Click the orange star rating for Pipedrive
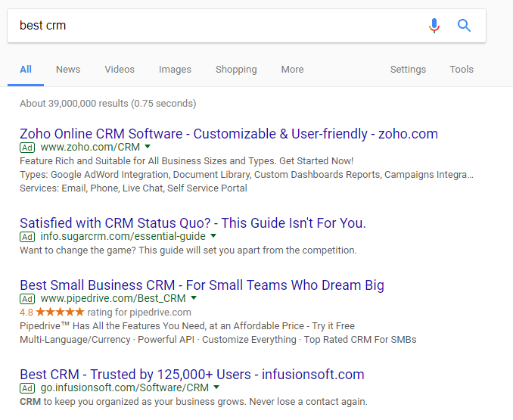This screenshot has width=513, height=420. (x=59, y=312)
